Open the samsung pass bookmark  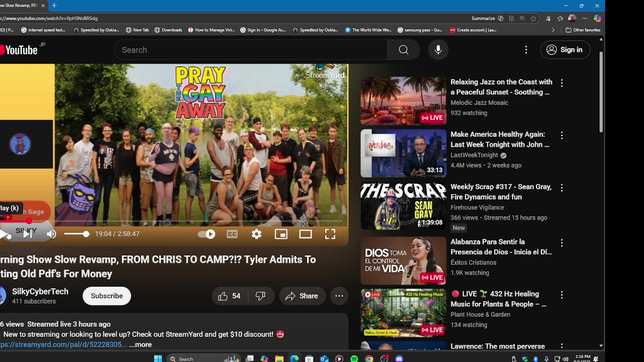pyautogui.click(x=420, y=30)
